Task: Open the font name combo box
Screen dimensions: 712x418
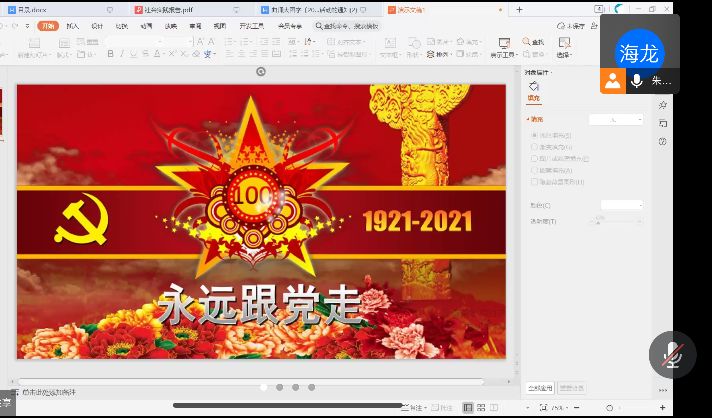Action: (135, 42)
